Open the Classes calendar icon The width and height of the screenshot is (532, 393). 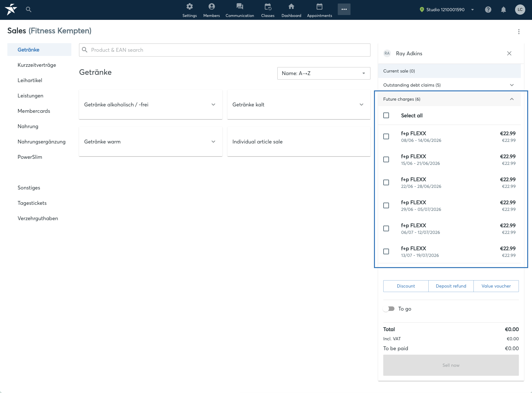click(x=268, y=7)
